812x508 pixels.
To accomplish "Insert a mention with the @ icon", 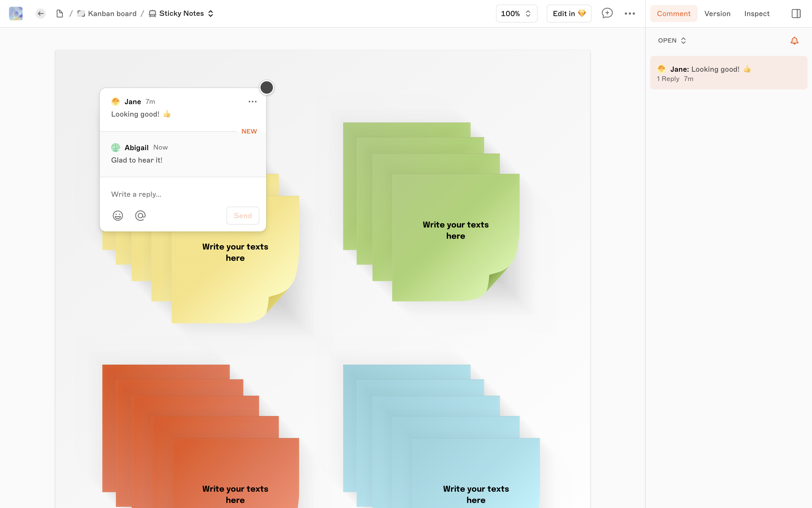I will [x=140, y=216].
